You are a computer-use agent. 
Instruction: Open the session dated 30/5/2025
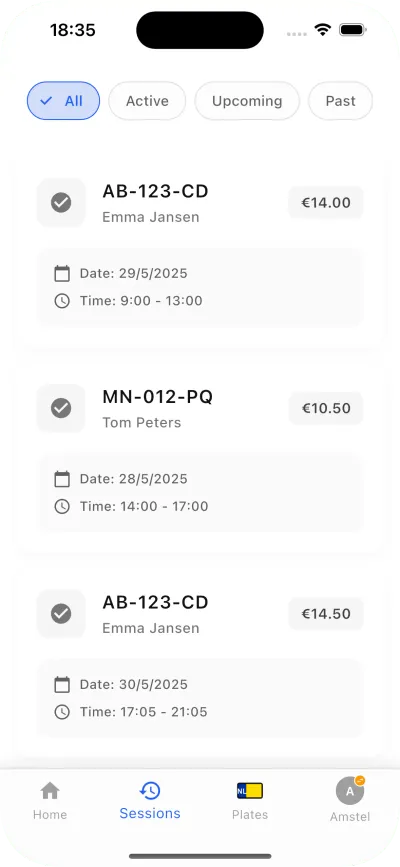click(x=200, y=659)
